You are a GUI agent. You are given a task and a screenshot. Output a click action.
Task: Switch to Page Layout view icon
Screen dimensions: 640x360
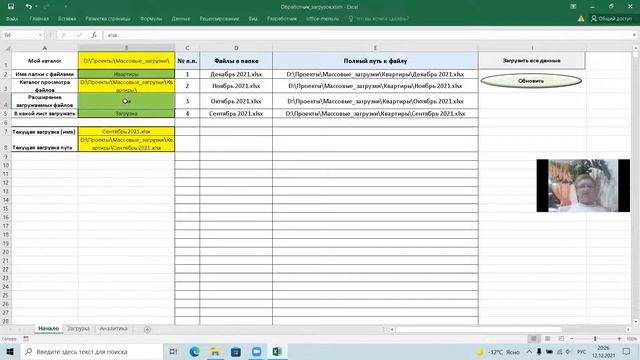[x=547, y=339]
